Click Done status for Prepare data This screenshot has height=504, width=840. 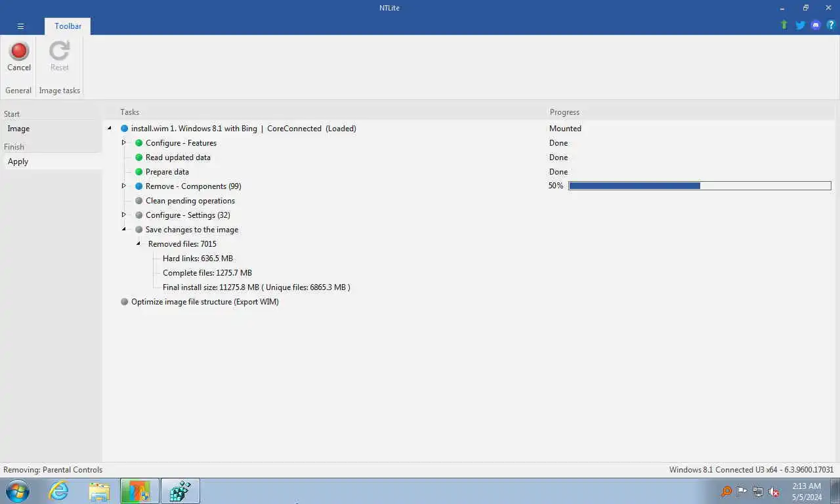point(558,172)
